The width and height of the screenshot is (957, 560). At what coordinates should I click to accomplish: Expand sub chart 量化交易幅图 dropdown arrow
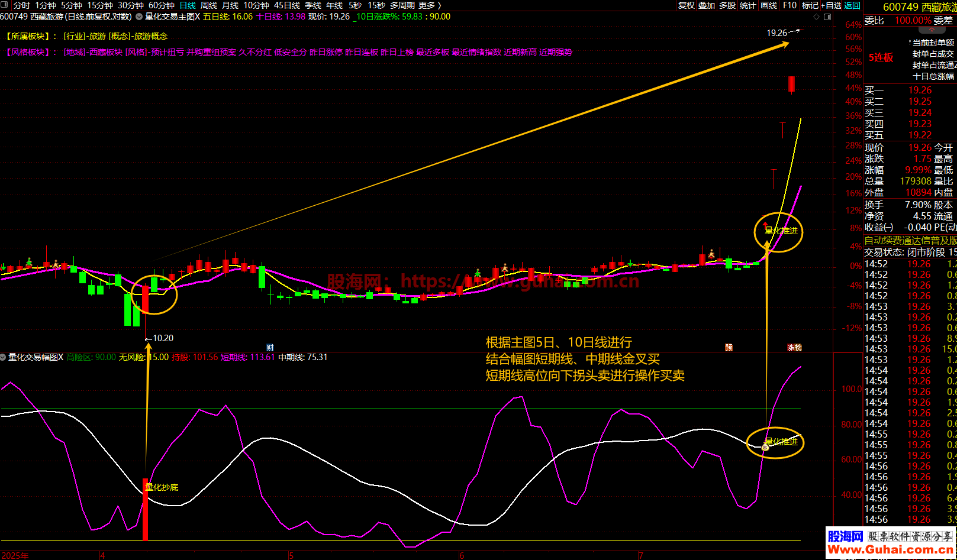(4, 357)
